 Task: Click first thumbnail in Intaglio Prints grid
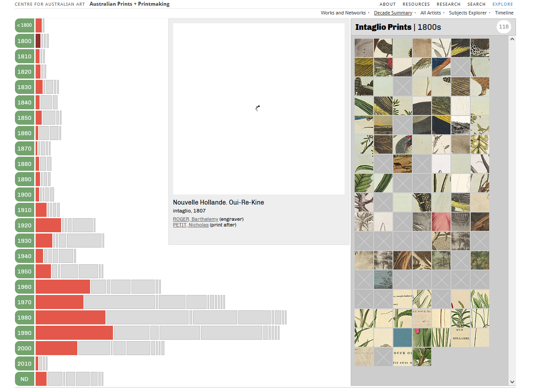click(x=364, y=48)
